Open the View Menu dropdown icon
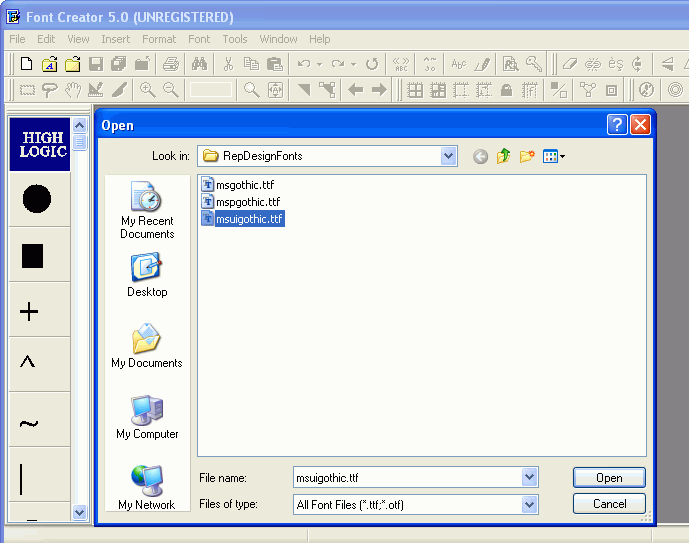Viewport: 689px width, 543px height. point(554,156)
